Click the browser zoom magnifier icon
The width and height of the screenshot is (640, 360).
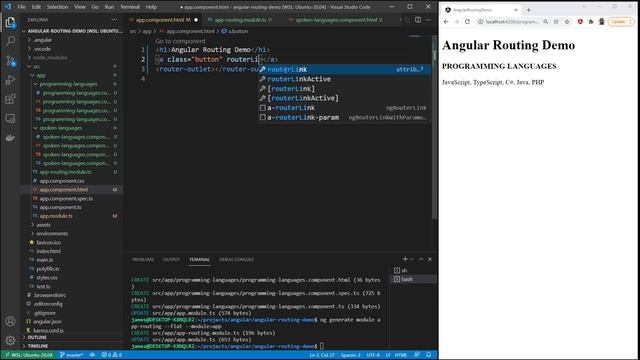pyautogui.click(x=545, y=22)
